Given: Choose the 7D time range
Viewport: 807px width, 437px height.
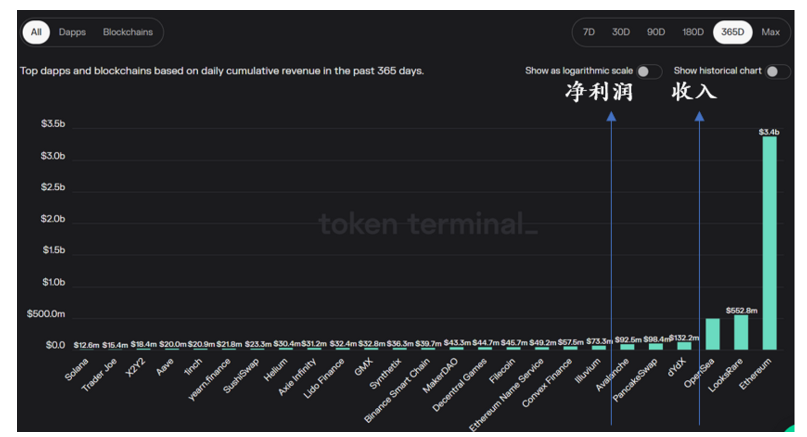Looking at the screenshot, I should click(x=589, y=32).
